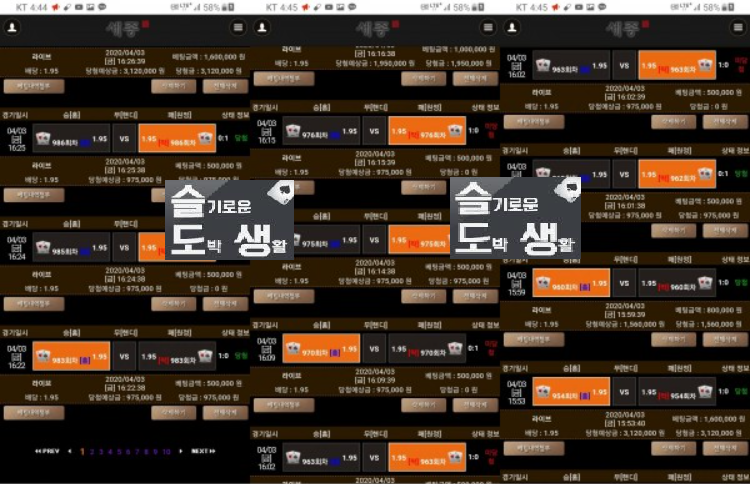Click the betting details button under the 16:22:38 bet

click(x=33, y=411)
